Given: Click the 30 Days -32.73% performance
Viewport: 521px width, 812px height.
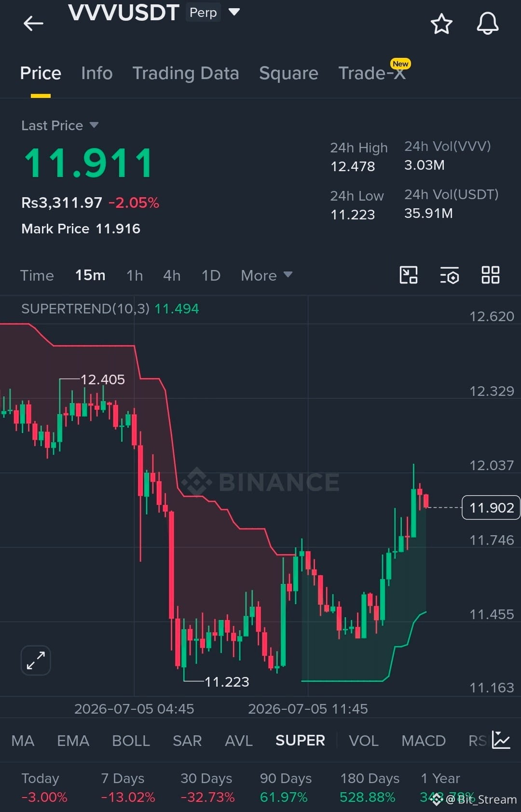Looking at the screenshot, I should click(x=207, y=788).
